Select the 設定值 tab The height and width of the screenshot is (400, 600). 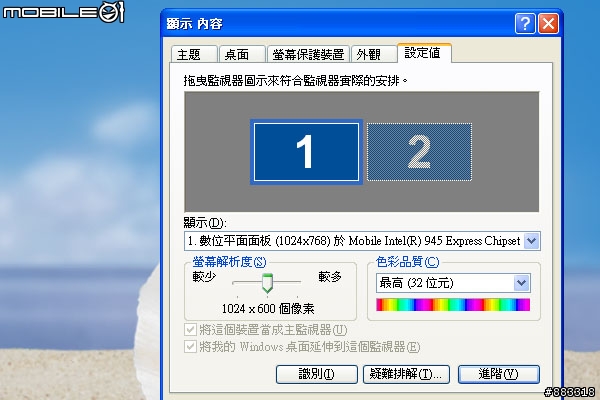[x=424, y=53]
